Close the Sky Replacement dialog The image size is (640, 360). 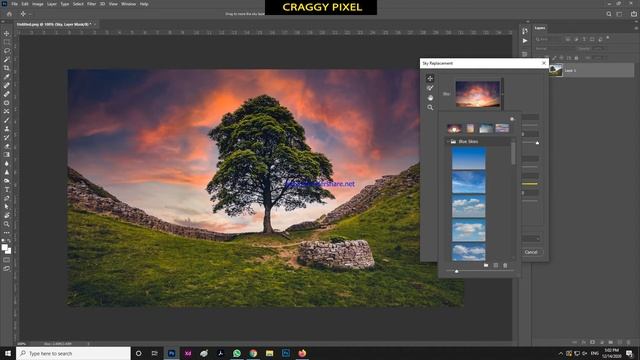(544, 63)
